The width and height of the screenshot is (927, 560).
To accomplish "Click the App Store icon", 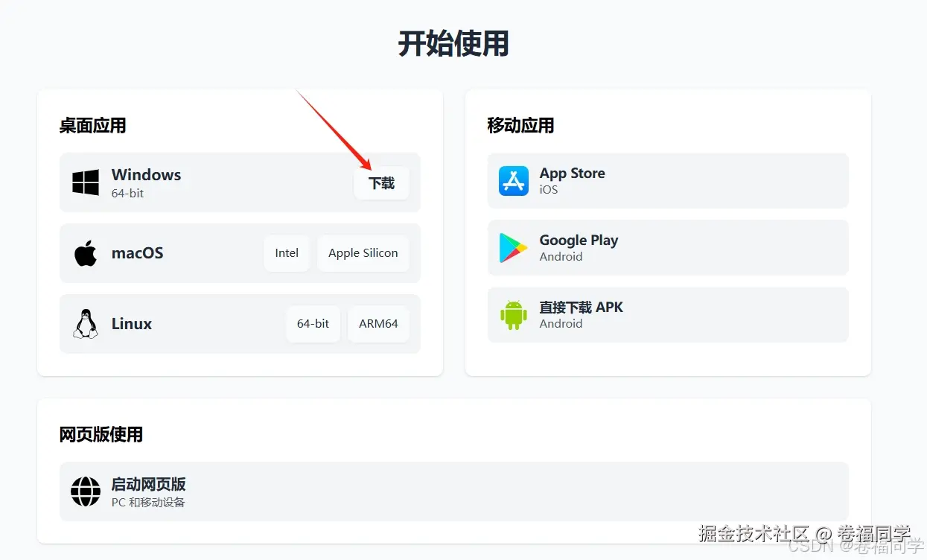I will [x=513, y=180].
